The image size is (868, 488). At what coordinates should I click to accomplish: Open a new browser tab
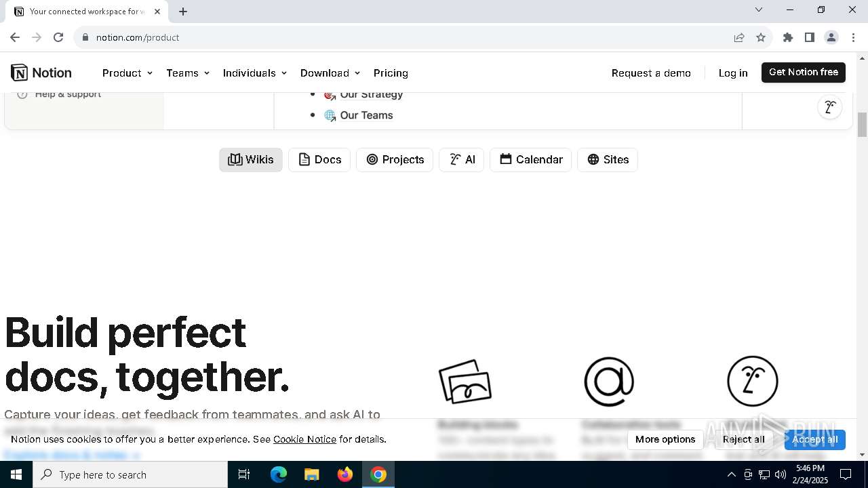pos(183,11)
